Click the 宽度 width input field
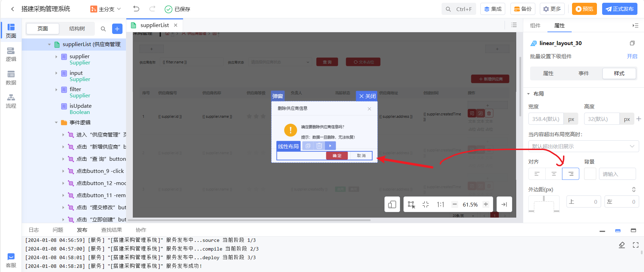The height and width of the screenshot is (272, 644). pos(546,119)
